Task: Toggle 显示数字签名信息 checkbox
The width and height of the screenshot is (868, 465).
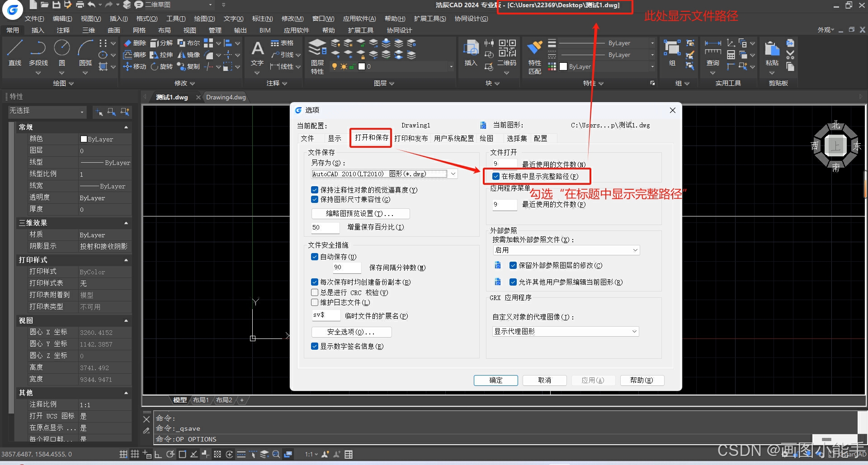Action: [315, 346]
